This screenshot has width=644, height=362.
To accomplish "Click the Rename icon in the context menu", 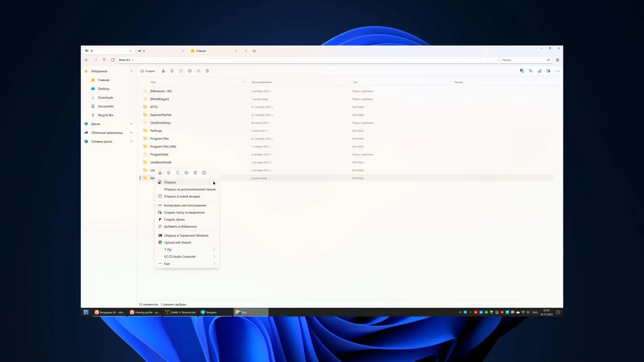I will 186,173.
